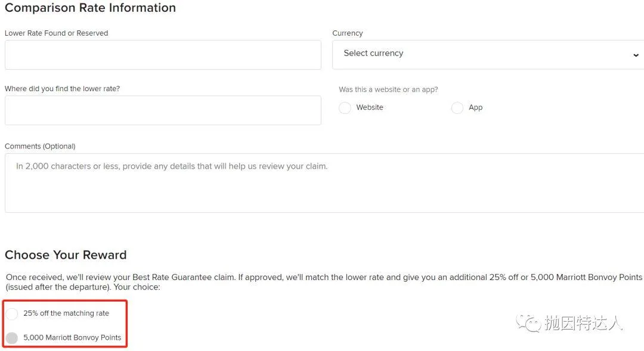Click the 'Comments (Optional)' label
644x351 pixels.
click(40, 146)
